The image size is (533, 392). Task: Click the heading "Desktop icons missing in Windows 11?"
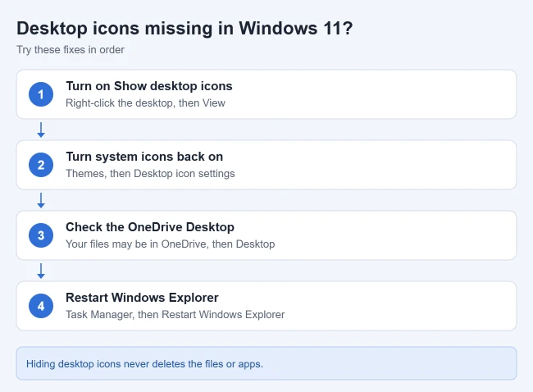[x=184, y=28]
